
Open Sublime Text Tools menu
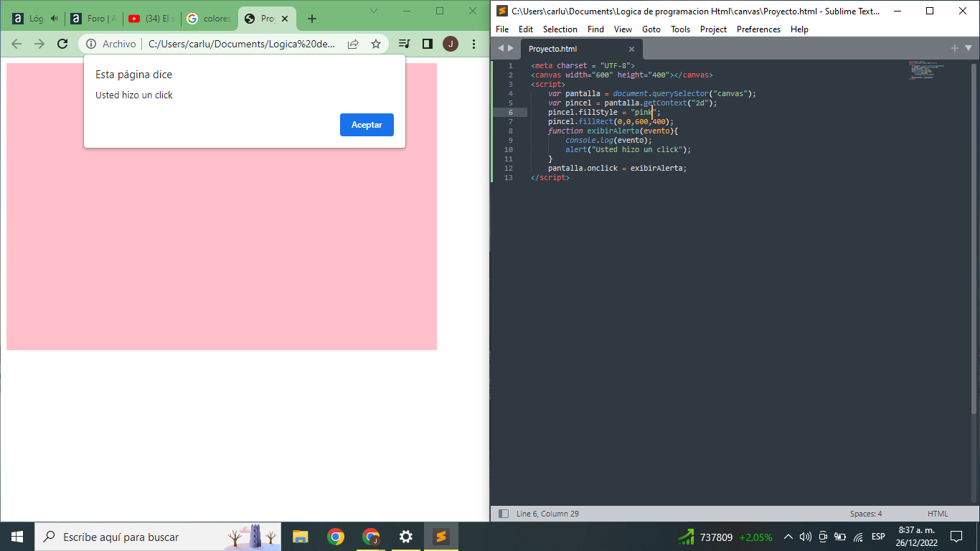(x=680, y=29)
